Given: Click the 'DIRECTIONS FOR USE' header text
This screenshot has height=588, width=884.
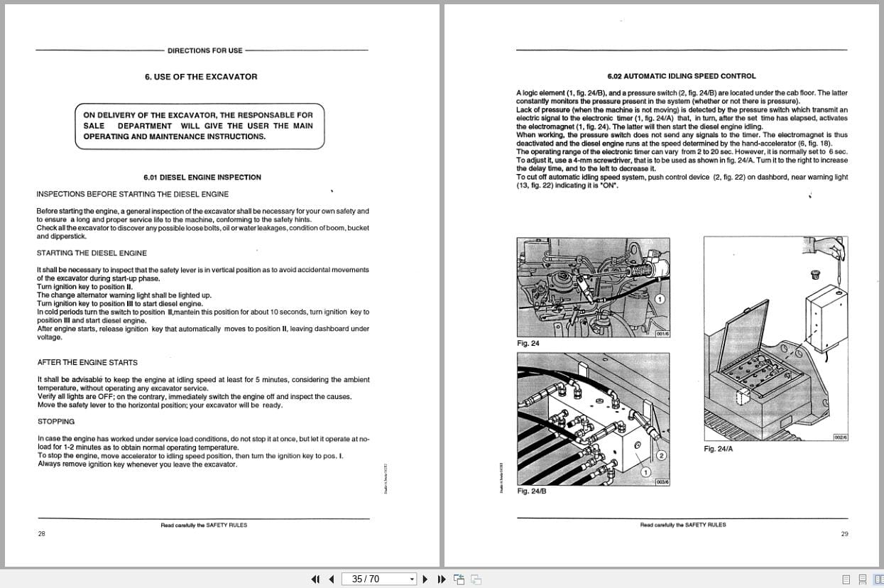Looking at the screenshot, I should click(205, 50).
